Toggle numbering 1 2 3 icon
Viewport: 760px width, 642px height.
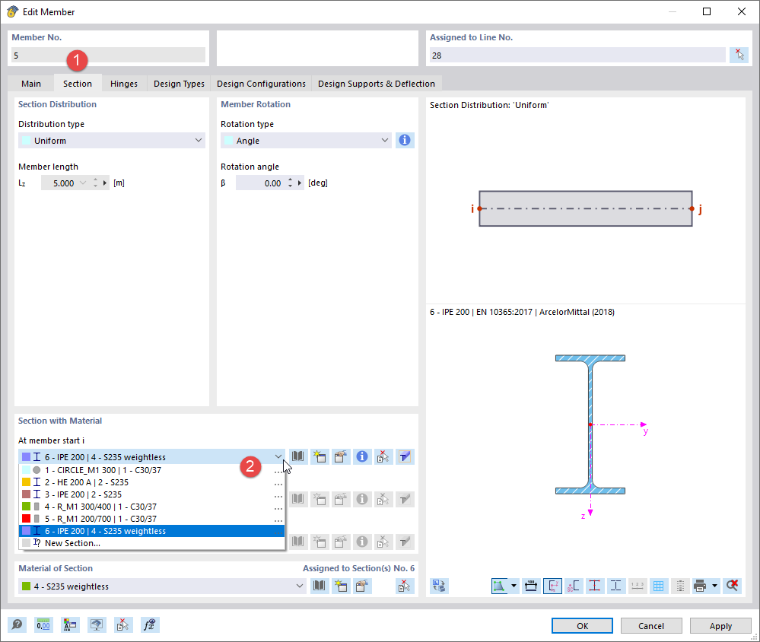coord(637,586)
